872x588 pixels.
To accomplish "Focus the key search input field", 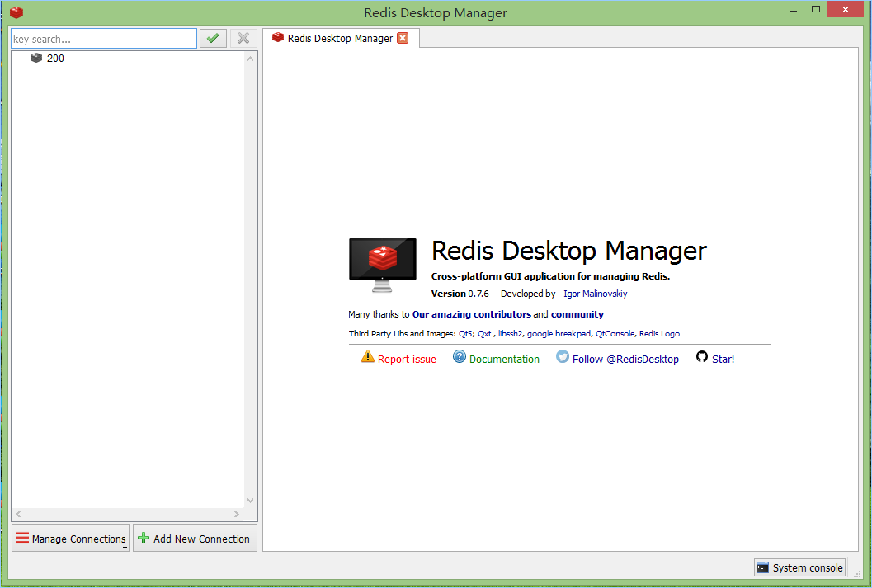I will tap(104, 39).
